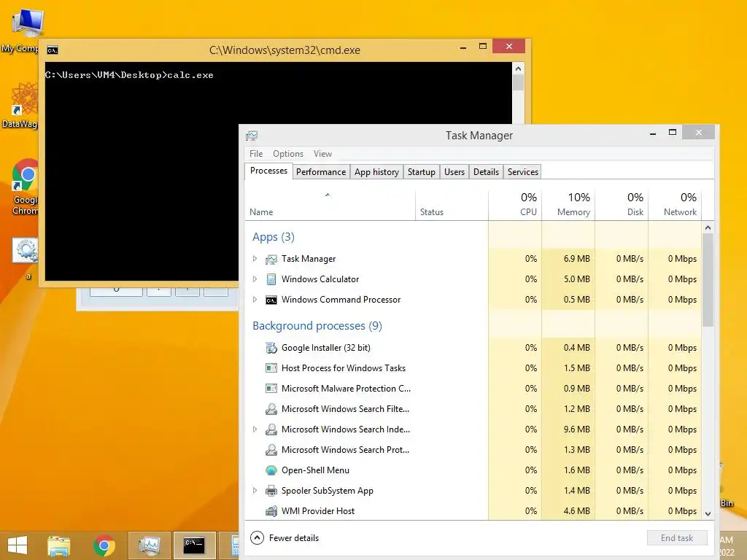Minimize the Task Manager window

pos(653,134)
